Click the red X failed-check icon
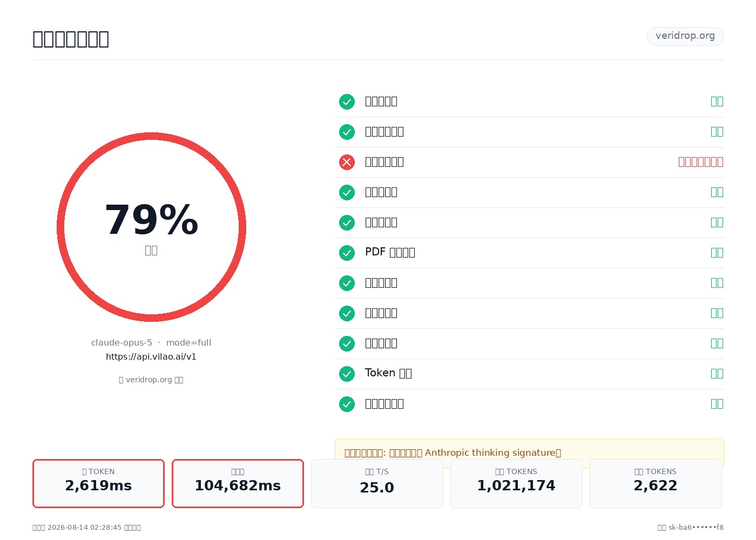 click(347, 162)
